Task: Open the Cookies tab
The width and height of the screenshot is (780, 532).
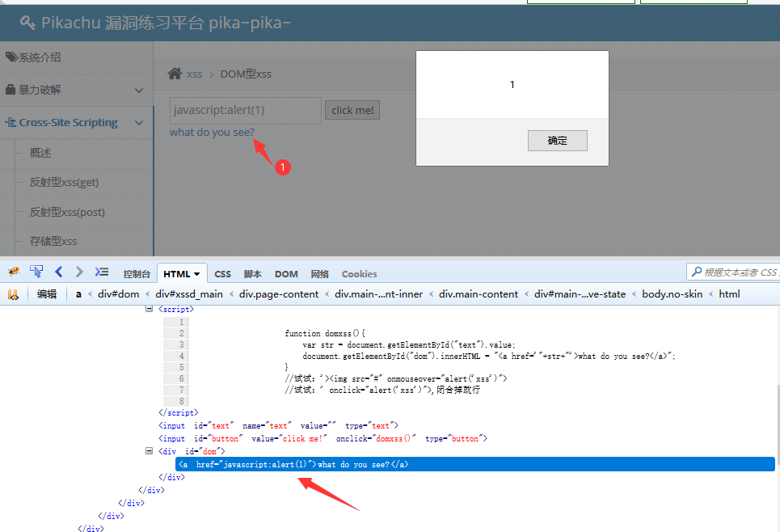Action: [359, 274]
